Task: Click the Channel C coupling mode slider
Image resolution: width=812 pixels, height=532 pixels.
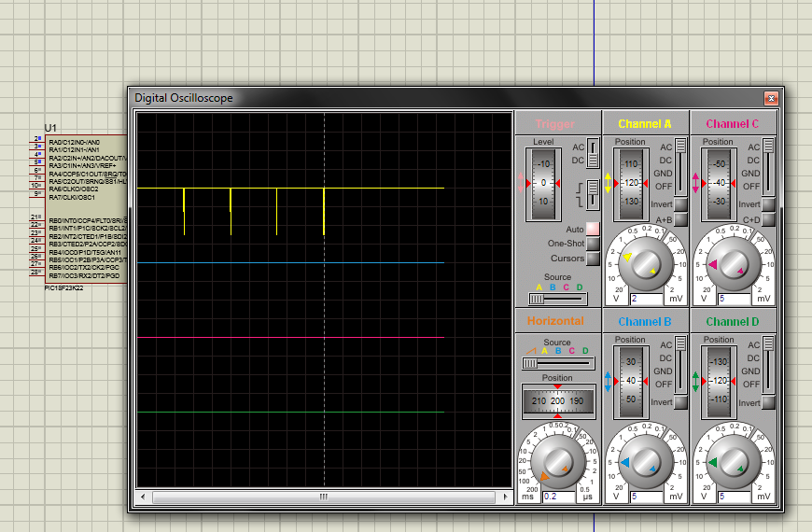Action: click(x=769, y=166)
